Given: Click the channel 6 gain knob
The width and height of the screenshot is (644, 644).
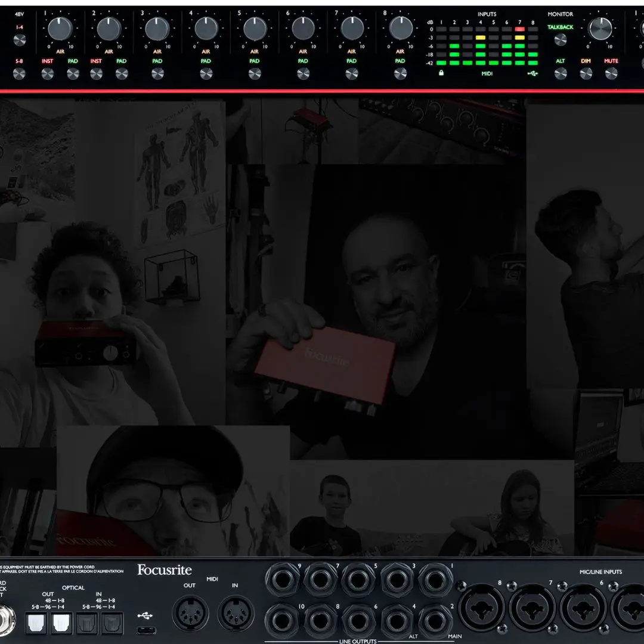Looking at the screenshot, I should [x=303, y=29].
